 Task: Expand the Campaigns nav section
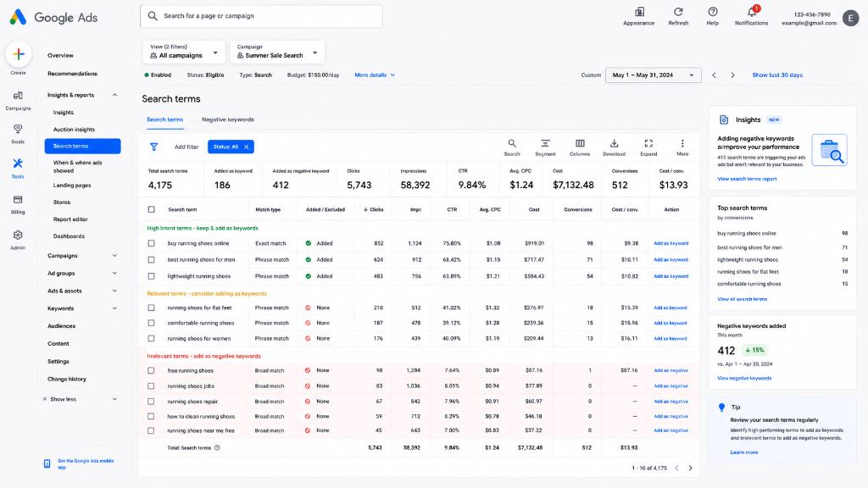coord(114,256)
